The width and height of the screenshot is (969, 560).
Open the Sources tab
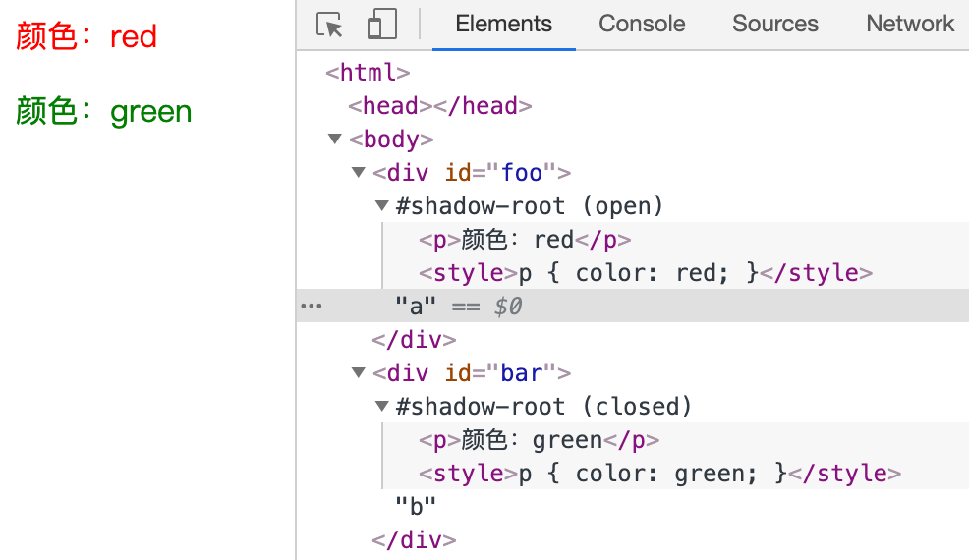point(774,24)
